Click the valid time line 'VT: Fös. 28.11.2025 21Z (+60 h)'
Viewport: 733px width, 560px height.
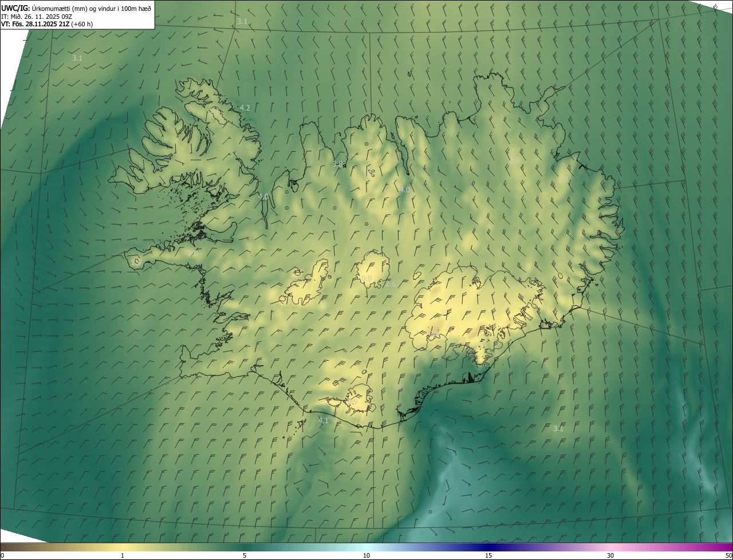pos(47,24)
